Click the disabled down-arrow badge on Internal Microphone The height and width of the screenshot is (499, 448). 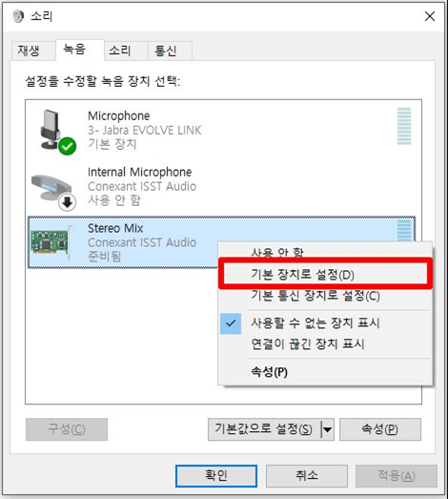tap(67, 202)
